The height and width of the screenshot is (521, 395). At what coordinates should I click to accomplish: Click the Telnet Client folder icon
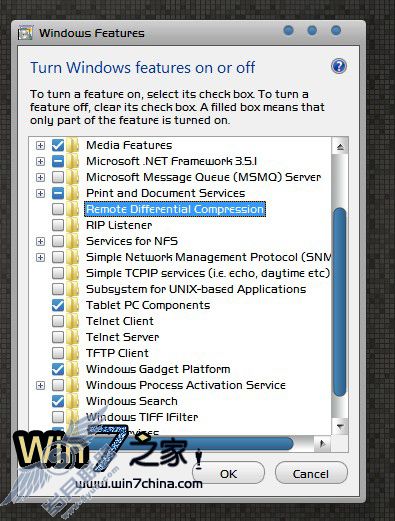coord(72,321)
